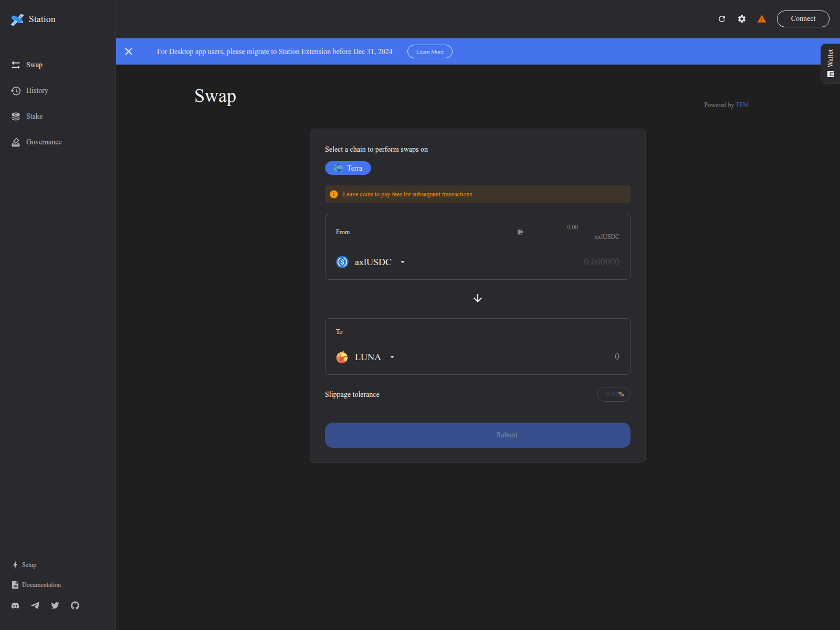Edit the slippage tolerance percent field
Viewport: 840px width, 630px height.
coord(613,394)
